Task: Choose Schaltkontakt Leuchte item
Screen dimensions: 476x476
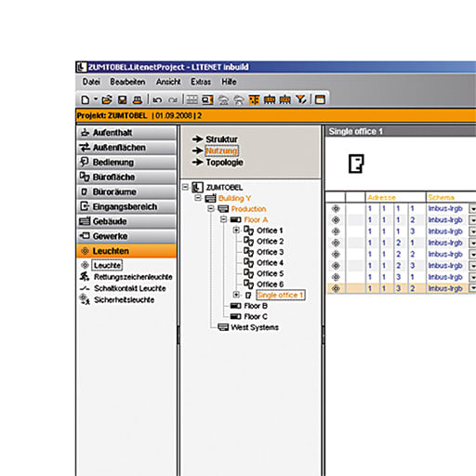Action: [x=130, y=288]
